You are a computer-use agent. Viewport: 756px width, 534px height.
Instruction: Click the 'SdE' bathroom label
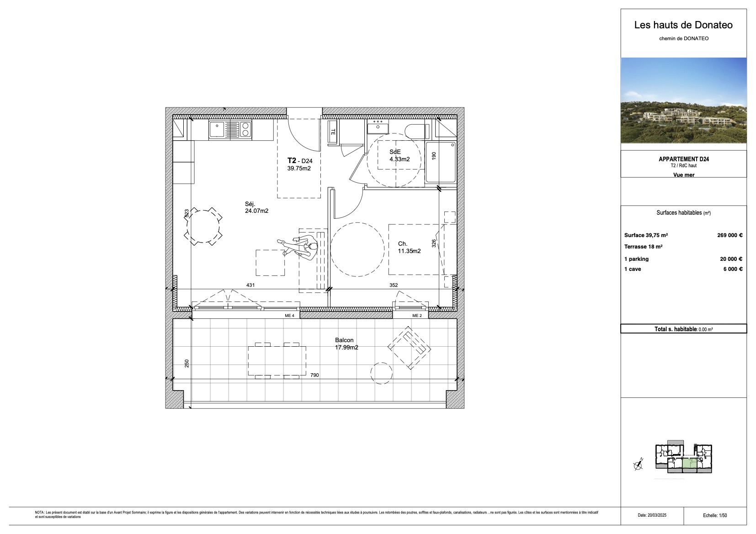coord(395,152)
